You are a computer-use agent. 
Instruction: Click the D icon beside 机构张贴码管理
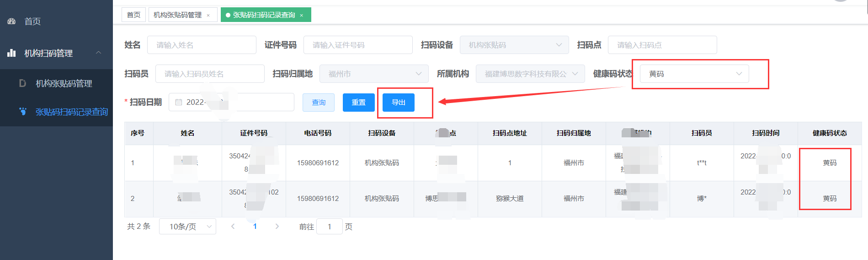22,83
